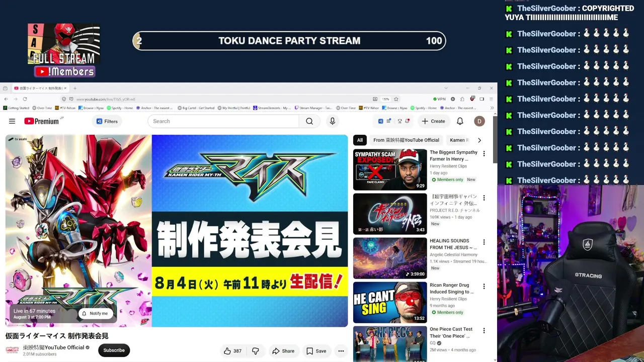Start voice search with the microphone
The width and height of the screenshot is (644, 362).
coord(332,121)
